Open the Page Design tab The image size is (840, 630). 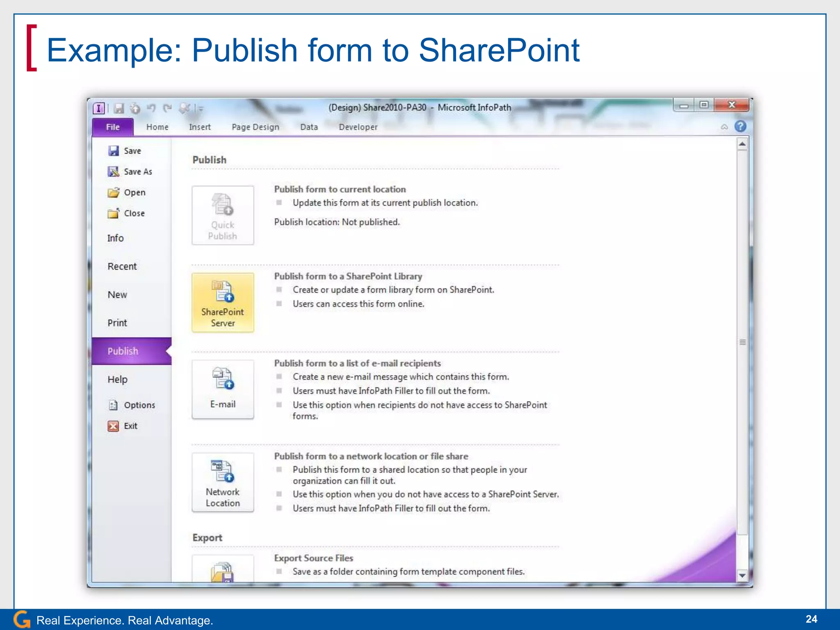pyautogui.click(x=255, y=127)
